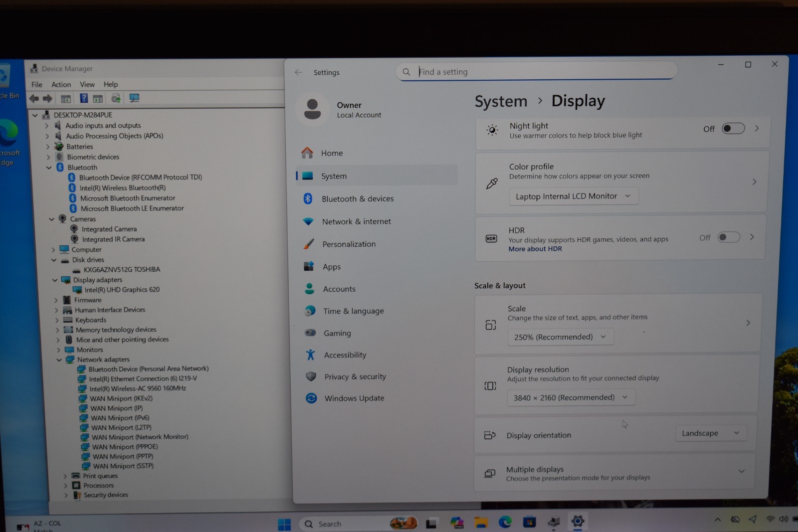Image resolution: width=798 pixels, height=532 pixels.
Task: Click the Update driver toolbar icon in Device Manager
Action: 116,98
